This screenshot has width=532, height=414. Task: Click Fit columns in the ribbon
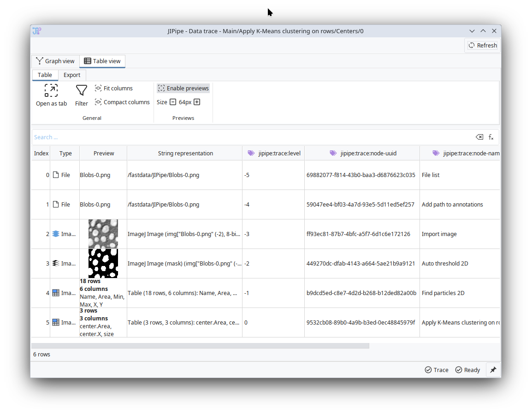tap(114, 88)
